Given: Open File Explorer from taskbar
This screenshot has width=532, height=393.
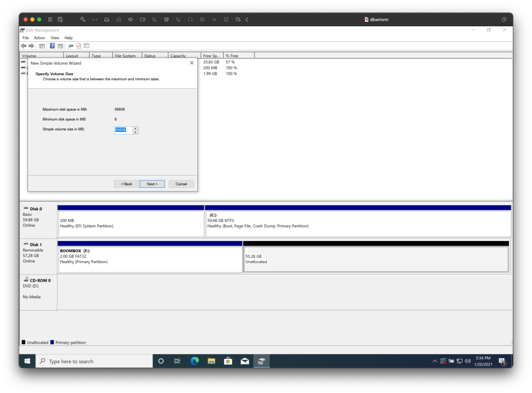Looking at the screenshot, I should [211, 361].
